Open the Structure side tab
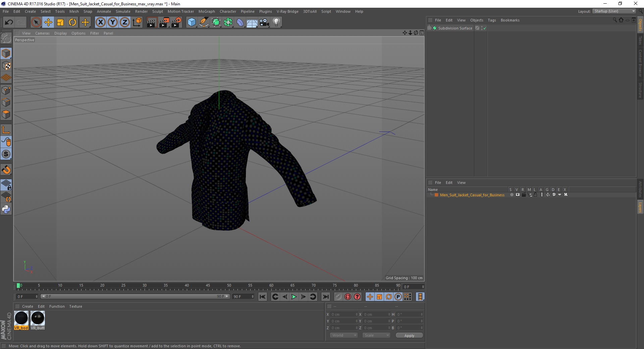 tap(640, 90)
